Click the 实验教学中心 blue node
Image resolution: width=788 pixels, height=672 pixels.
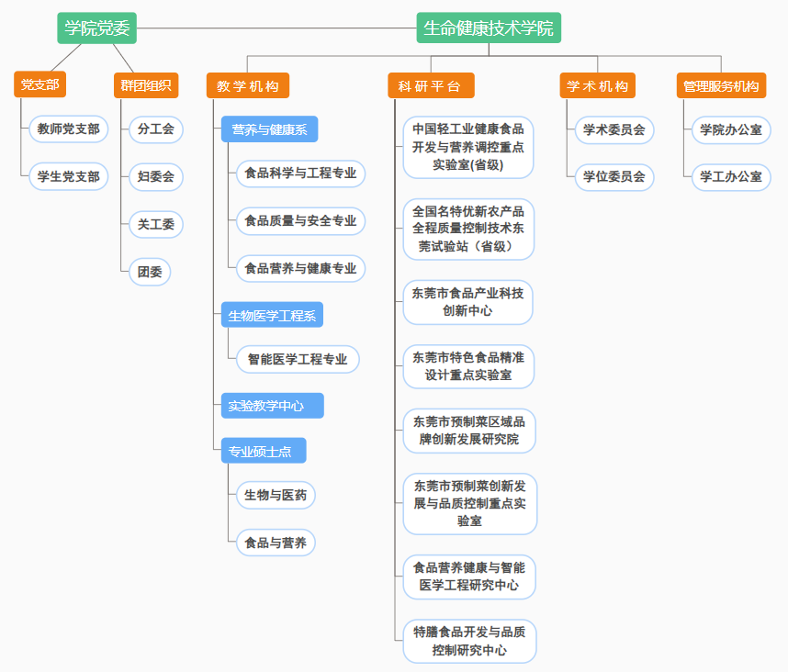pos(272,406)
